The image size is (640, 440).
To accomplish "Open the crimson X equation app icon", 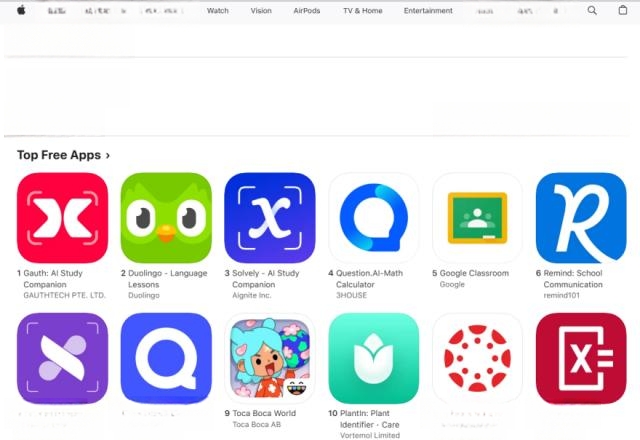I will [x=581, y=358].
